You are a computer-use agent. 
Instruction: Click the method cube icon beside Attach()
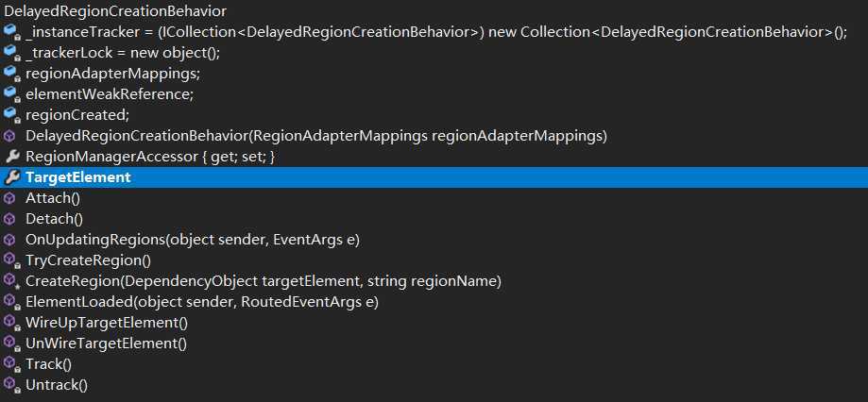pyautogui.click(x=9, y=198)
